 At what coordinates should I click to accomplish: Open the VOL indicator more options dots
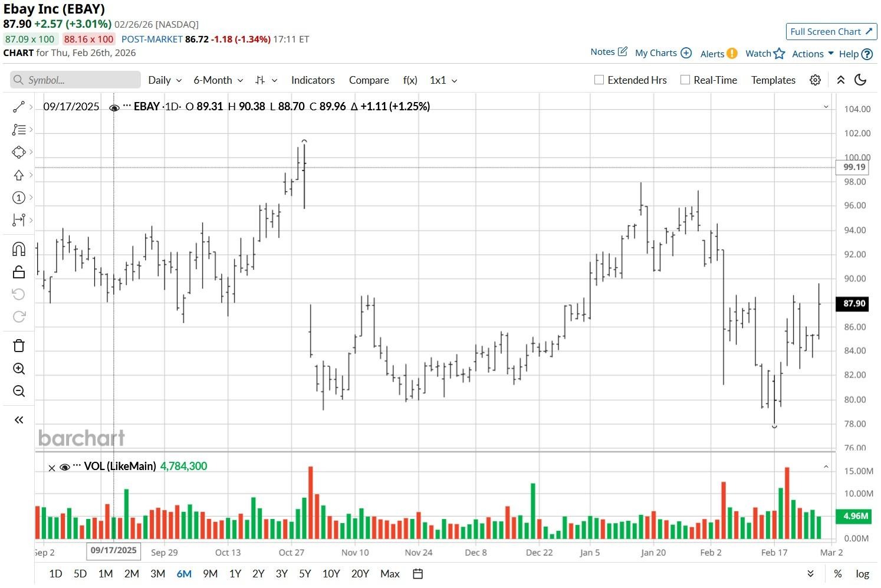click(77, 467)
